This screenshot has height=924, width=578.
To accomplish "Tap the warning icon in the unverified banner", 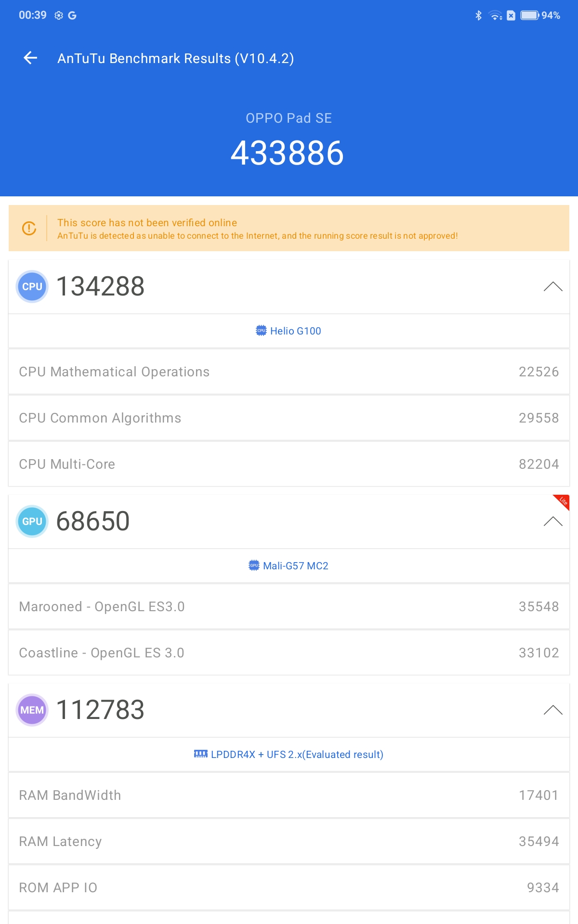I will click(x=29, y=228).
